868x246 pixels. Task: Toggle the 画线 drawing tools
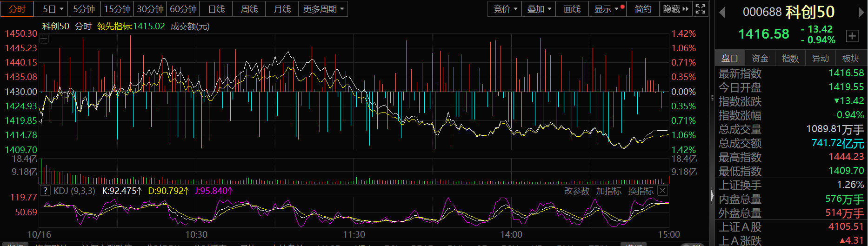pos(572,9)
